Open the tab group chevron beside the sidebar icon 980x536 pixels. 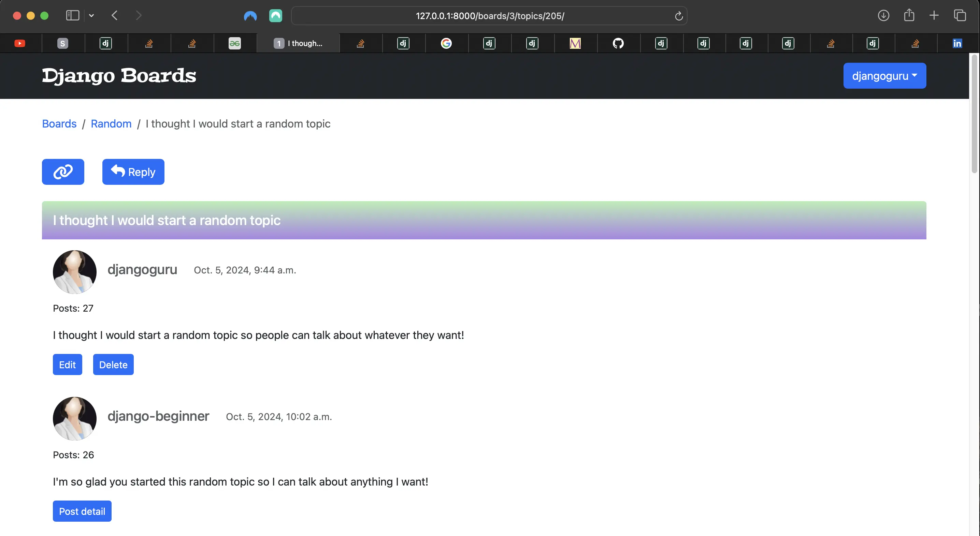[x=91, y=16]
